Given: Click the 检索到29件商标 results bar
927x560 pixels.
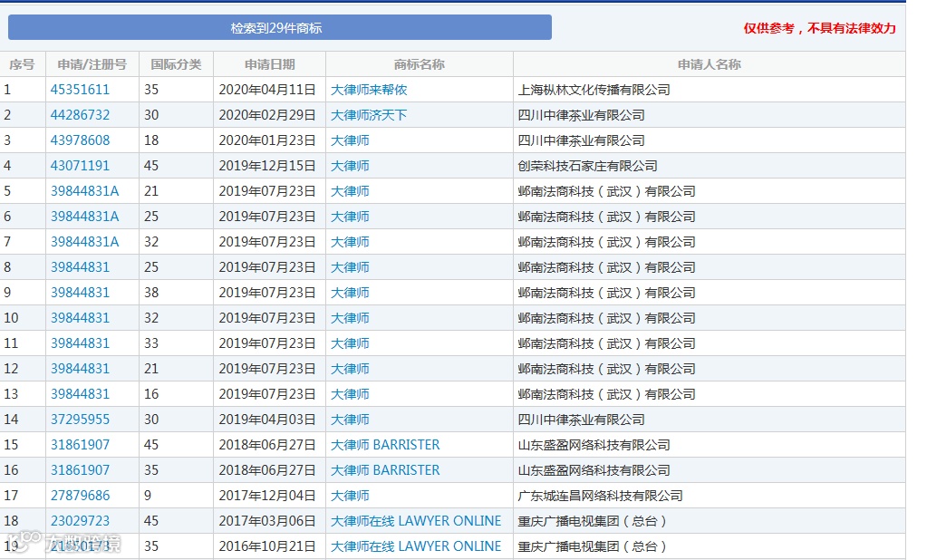Looking at the screenshot, I should click(280, 28).
